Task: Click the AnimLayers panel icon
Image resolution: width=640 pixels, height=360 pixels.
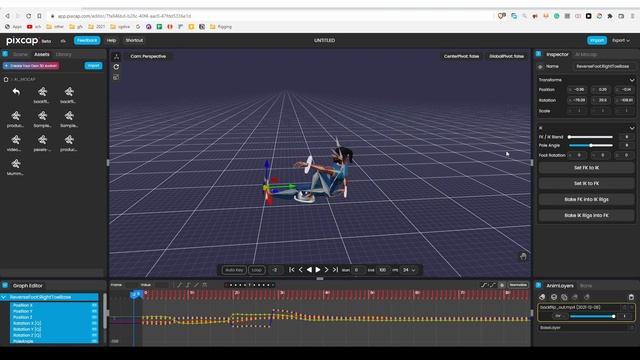Action: pyautogui.click(x=538, y=285)
